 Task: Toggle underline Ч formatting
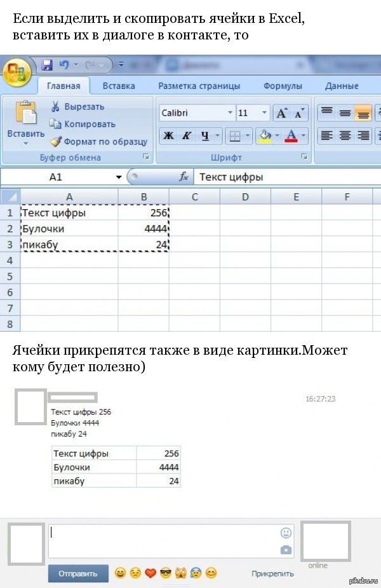205,135
